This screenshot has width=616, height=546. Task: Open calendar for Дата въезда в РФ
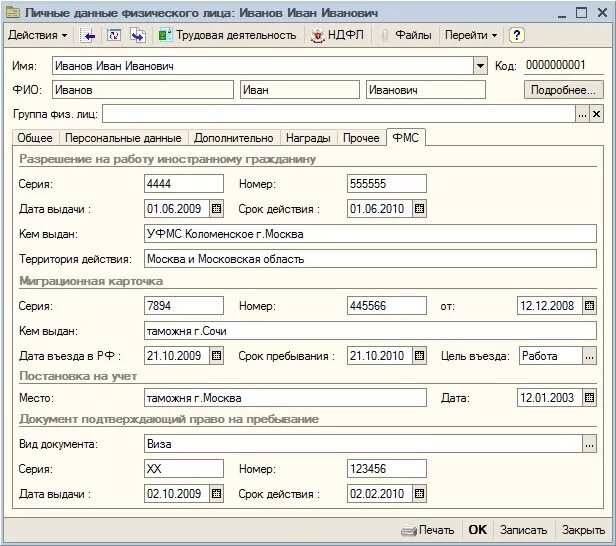click(216, 355)
